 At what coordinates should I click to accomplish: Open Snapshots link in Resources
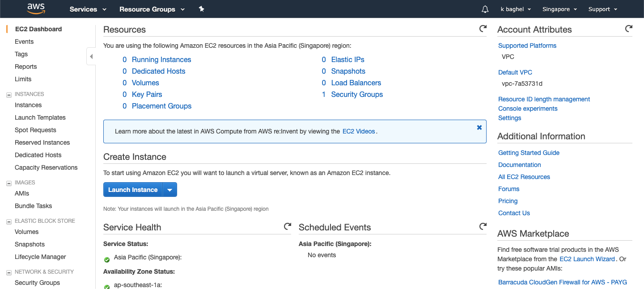pos(348,71)
